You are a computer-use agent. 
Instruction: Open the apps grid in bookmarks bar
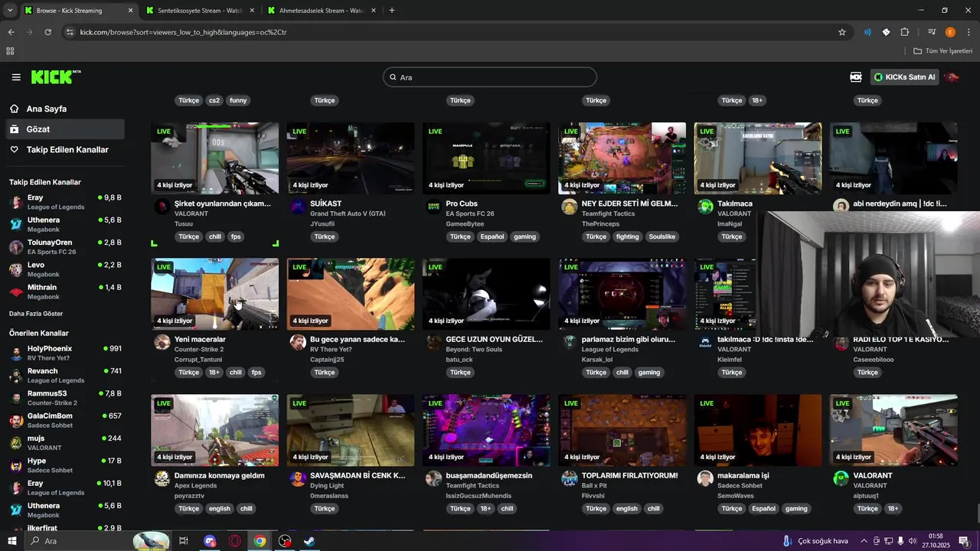click(x=10, y=51)
